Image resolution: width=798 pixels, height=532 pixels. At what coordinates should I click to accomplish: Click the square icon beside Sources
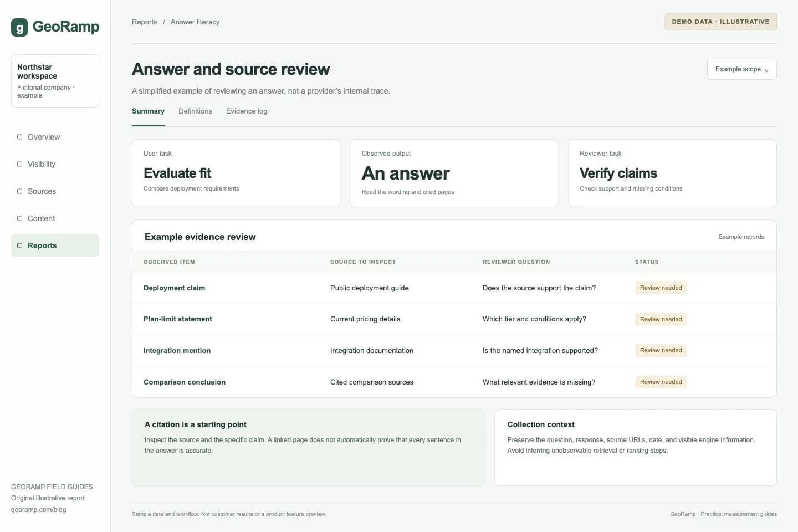click(20, 191)
